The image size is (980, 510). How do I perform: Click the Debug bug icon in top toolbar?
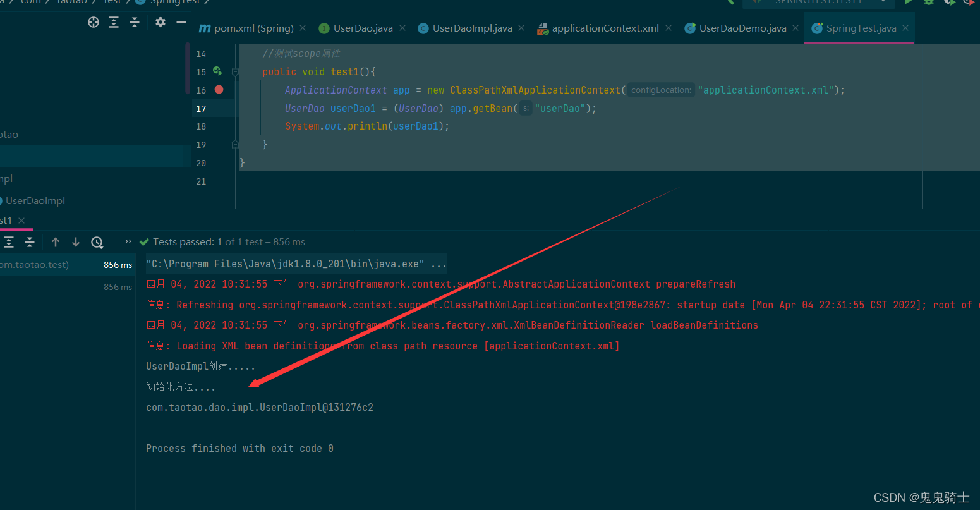click(x=929, y=2)
